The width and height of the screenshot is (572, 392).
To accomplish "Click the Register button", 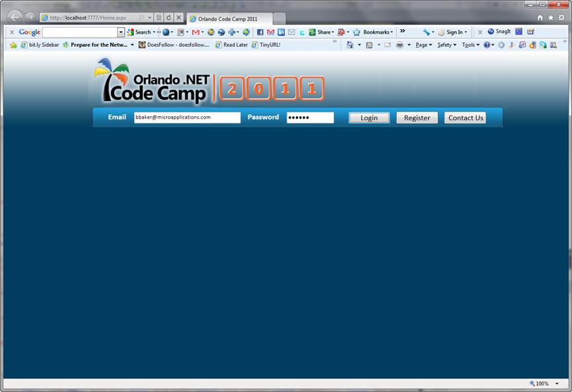I will (417, 117).
